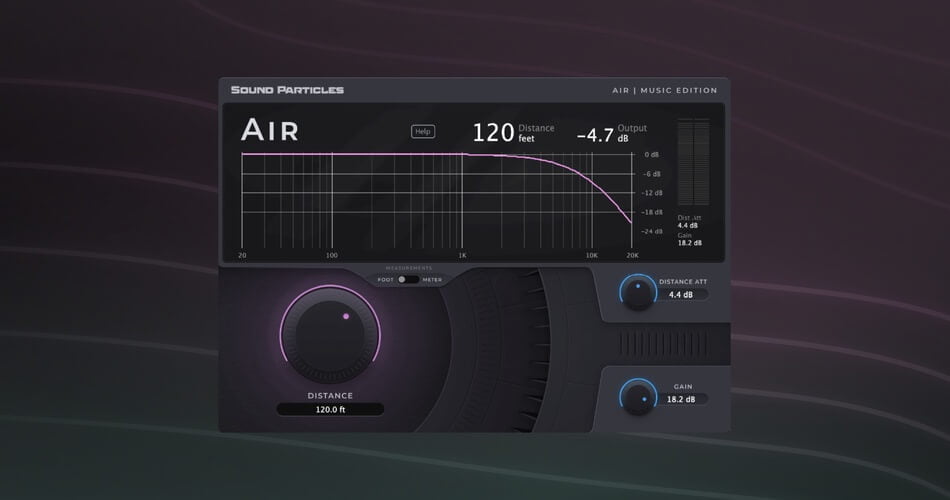Select the 120.0 ft distance field
Image resolution: width=950 pixels, height=500 pixels.
click(330, 410)
